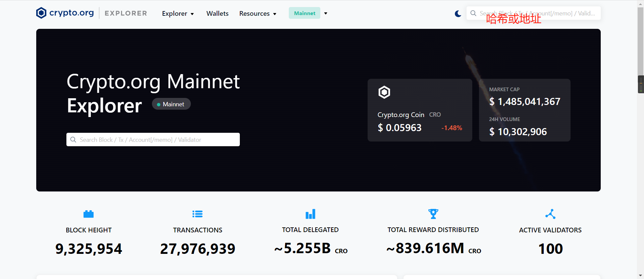Click the crypto.org hexagon logo
Image resolution: width=644 pixels, height=279 pixels.
[x=41, y=13]
